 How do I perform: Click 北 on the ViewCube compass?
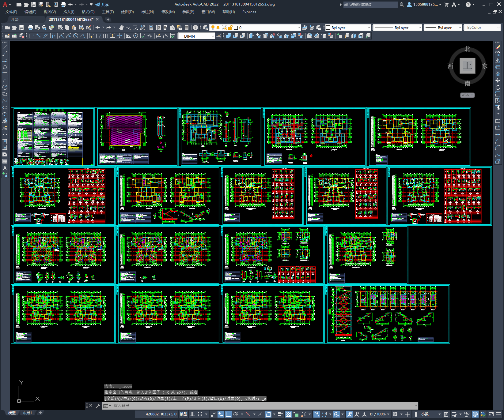(x=467, y=49)
